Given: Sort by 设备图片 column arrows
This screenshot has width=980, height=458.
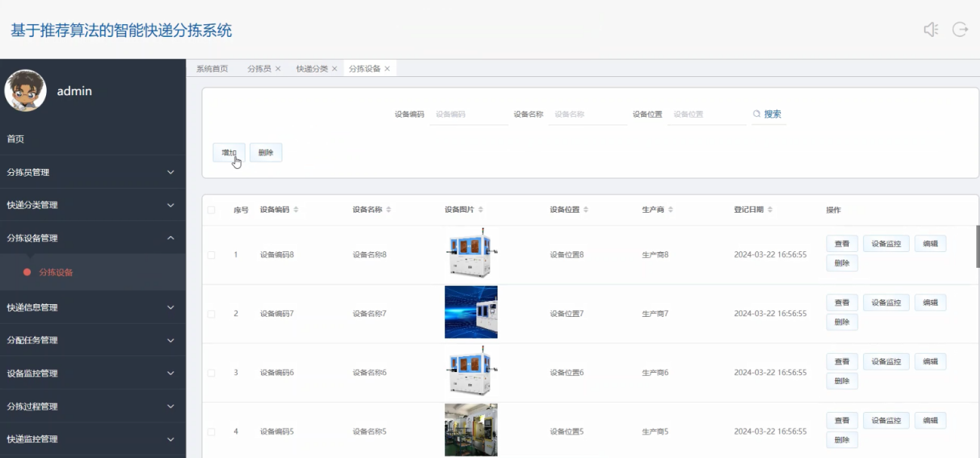Looking at the screenshot, I should pos(481,210).
